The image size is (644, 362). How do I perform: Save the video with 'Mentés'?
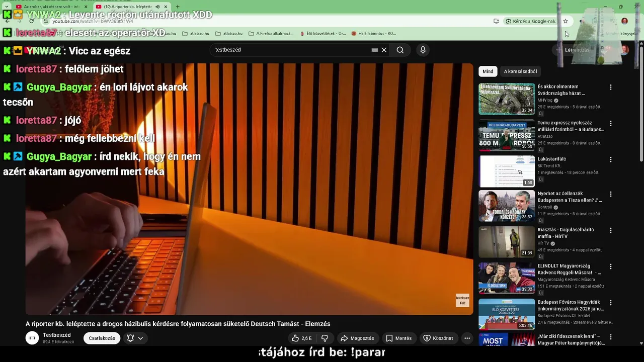pos(398,338)
